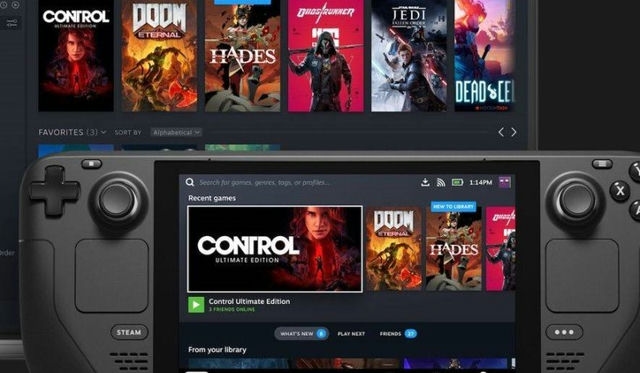Open Doom Eternal cover in background library
This screenshot has height=373, width=640.
click(x=159, y=56)
